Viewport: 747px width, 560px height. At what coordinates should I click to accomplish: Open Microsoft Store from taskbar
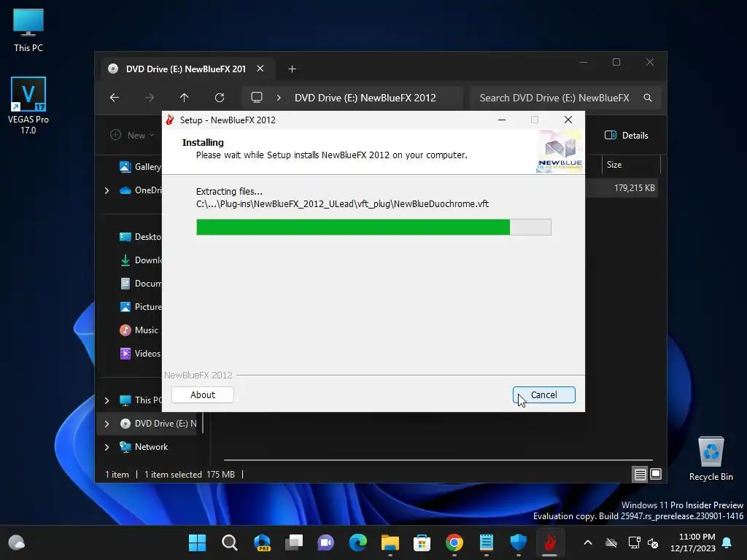422,542
